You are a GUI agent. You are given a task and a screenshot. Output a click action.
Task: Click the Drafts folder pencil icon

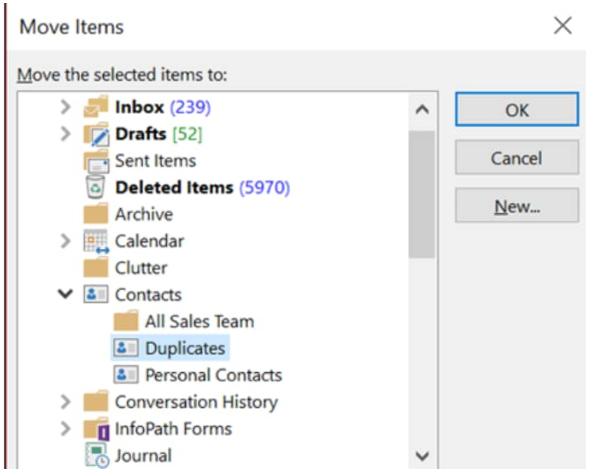coord(96,134)
